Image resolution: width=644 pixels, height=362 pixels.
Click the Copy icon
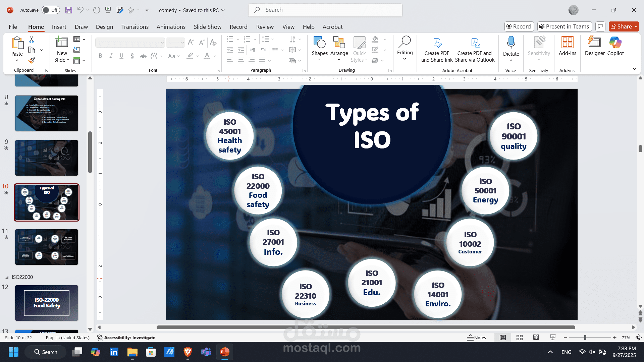tap(32, 50)
